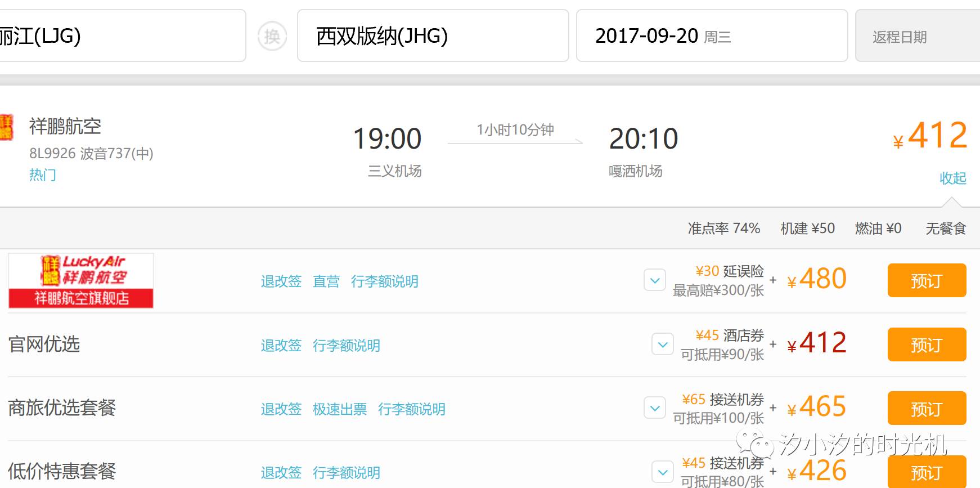Click the 热门 tag under flight number
This screenshot has height=488, width=980.
43,175
